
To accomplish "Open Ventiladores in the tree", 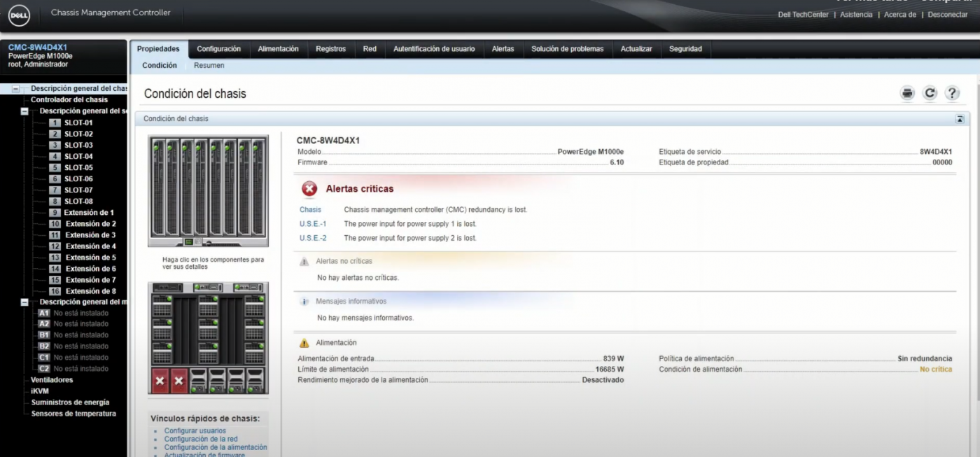I will tap(52, 380).
